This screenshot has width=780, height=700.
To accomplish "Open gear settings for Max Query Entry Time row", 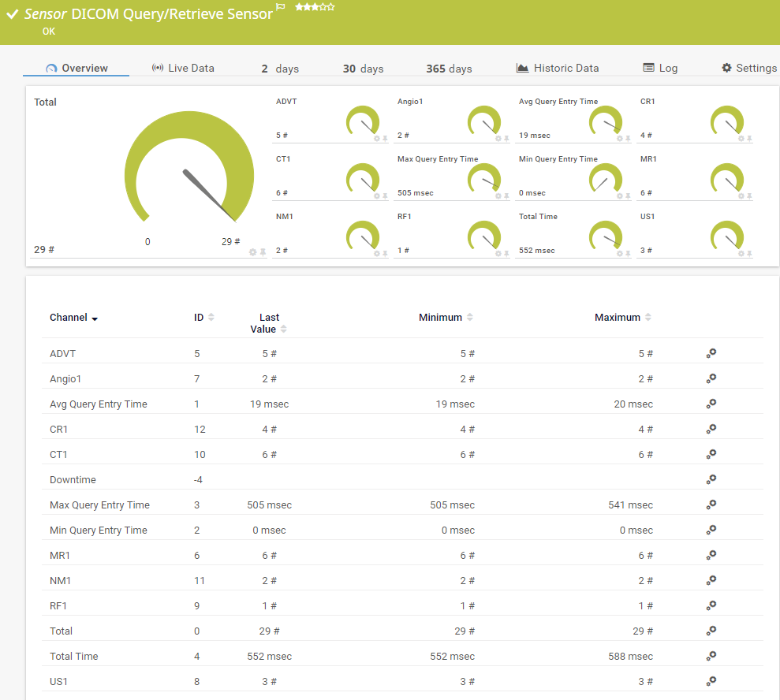I will pyautogui.click(x=711, y=505).
